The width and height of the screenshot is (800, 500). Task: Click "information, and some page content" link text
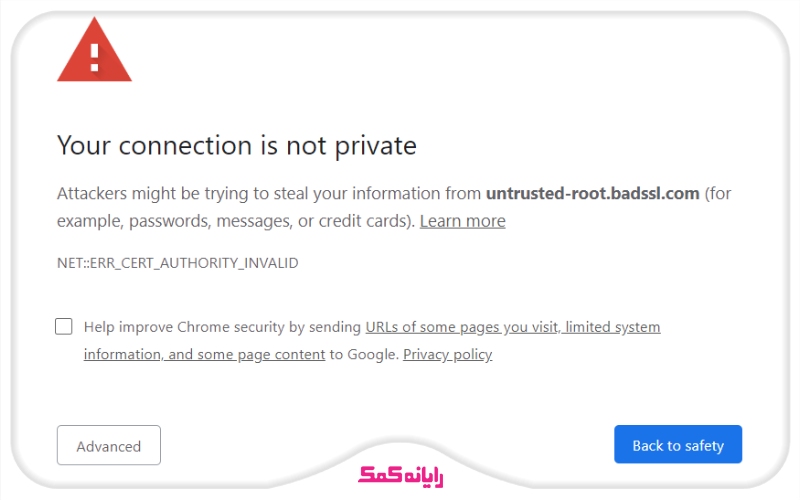tap(204, 354)
